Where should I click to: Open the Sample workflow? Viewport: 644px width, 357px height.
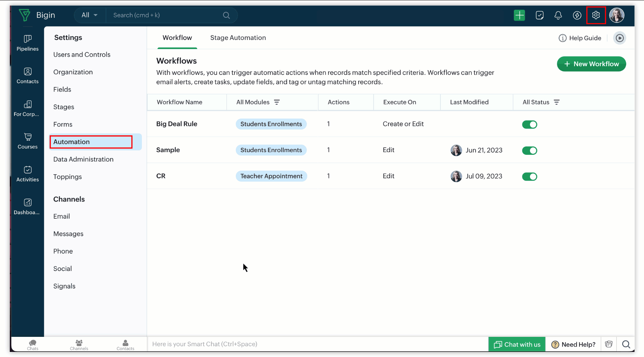(168, 150)
